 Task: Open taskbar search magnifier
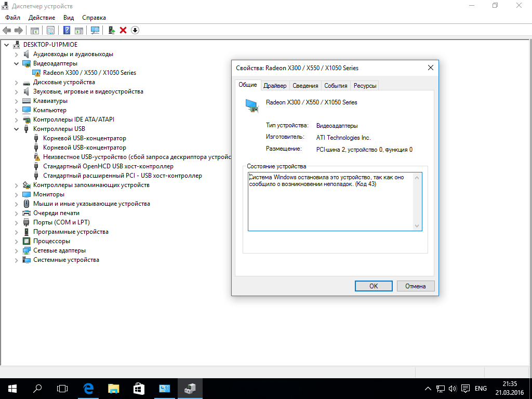click(x=37, y=389)
